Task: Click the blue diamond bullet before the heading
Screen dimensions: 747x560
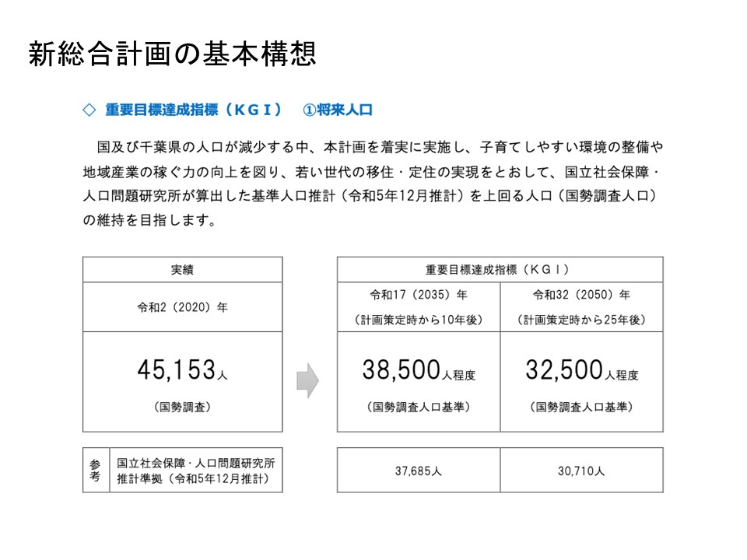Action: pos(88,110)
